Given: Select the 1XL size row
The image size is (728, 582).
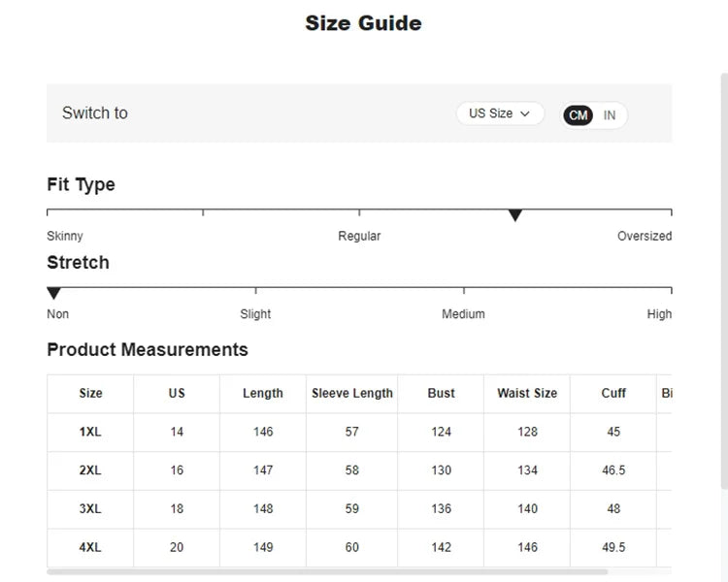Looking at the screenshot, I should click(90, 432).
